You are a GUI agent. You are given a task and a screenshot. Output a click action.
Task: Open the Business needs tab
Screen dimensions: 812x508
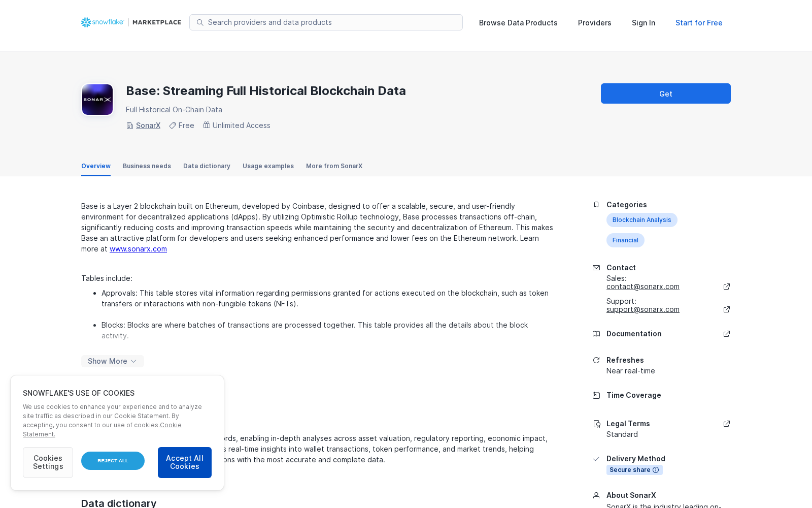tap(147, 166)
